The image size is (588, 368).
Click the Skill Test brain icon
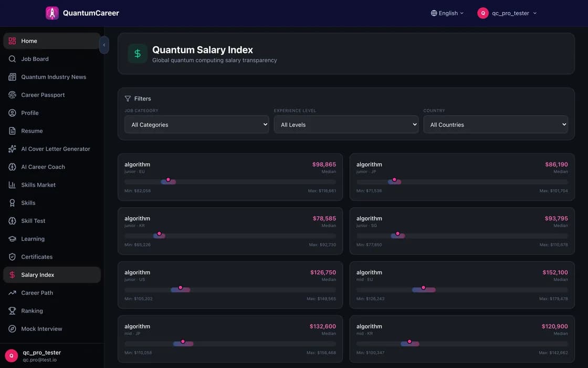click(x=13, y=221)
